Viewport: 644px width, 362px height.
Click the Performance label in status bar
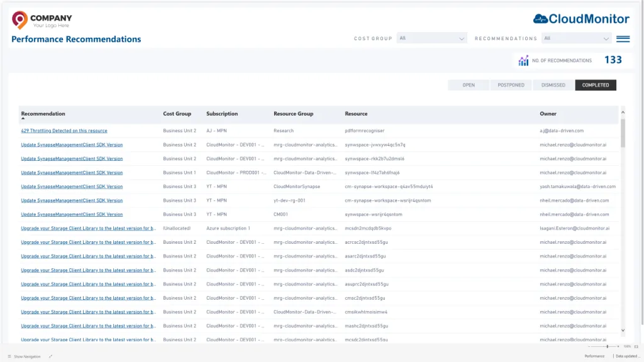(594, 356)
